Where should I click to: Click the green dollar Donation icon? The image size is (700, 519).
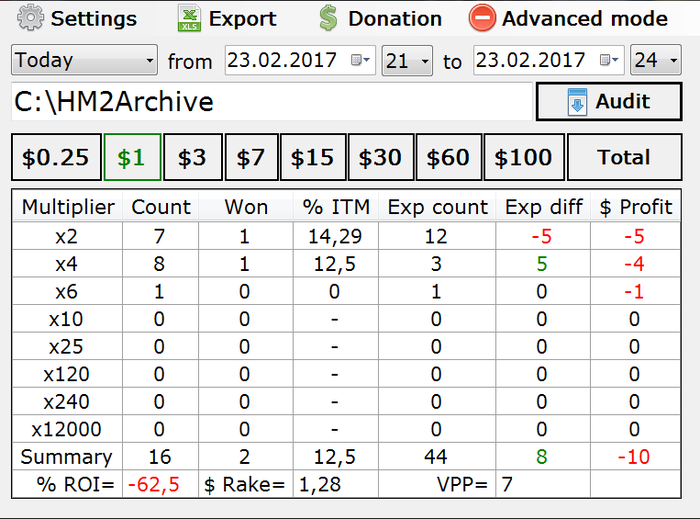[328, 18]
